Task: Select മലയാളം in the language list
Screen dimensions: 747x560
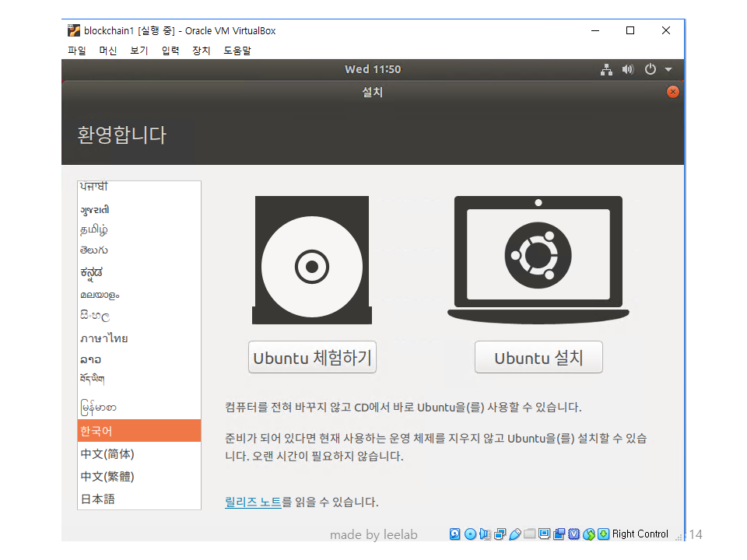Action: pyautogui.click(x=139, y=296)
